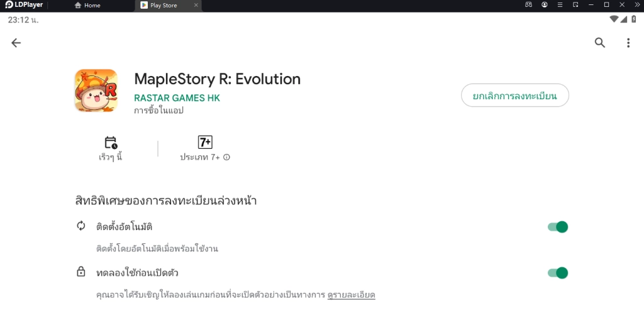Open Play Store search magnifier
The image size is (644, 311).
600,43
